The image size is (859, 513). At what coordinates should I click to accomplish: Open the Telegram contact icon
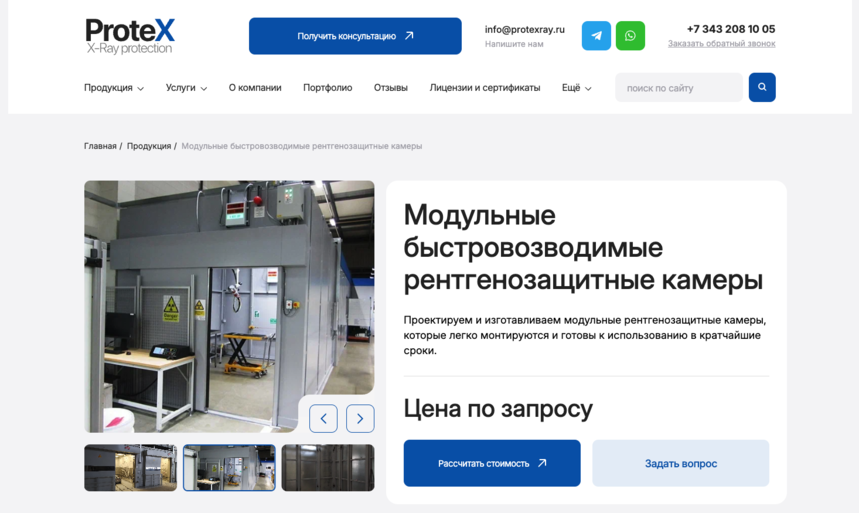point(596,36)
